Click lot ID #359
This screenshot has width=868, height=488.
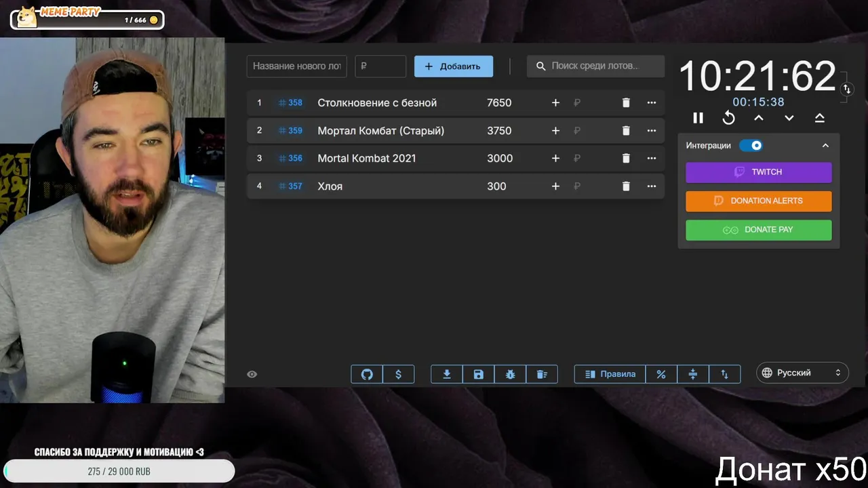click(291, 131)
